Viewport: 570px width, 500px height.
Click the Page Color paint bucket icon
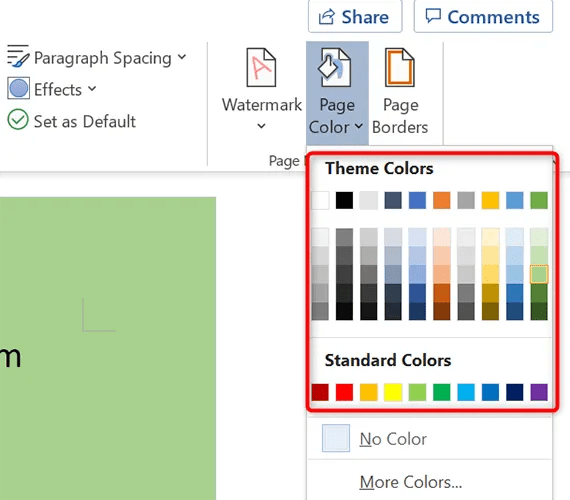pyautogui.click(x=334, y=68)
